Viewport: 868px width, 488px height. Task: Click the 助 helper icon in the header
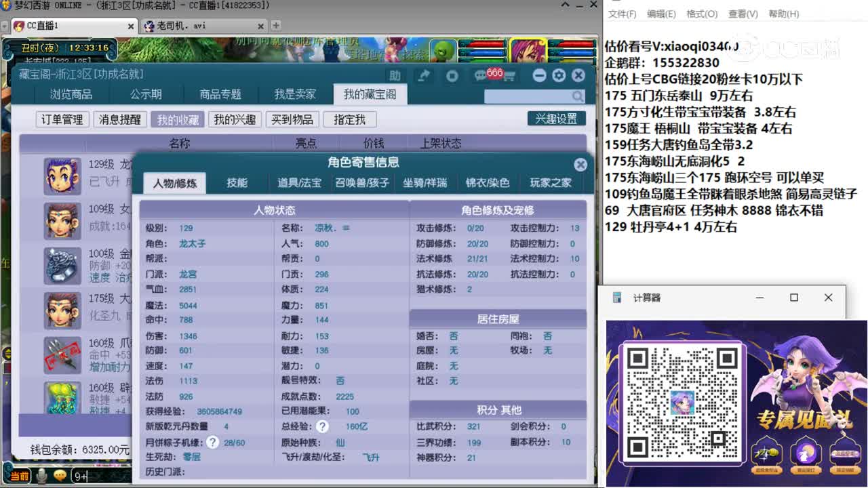[395, 76]
